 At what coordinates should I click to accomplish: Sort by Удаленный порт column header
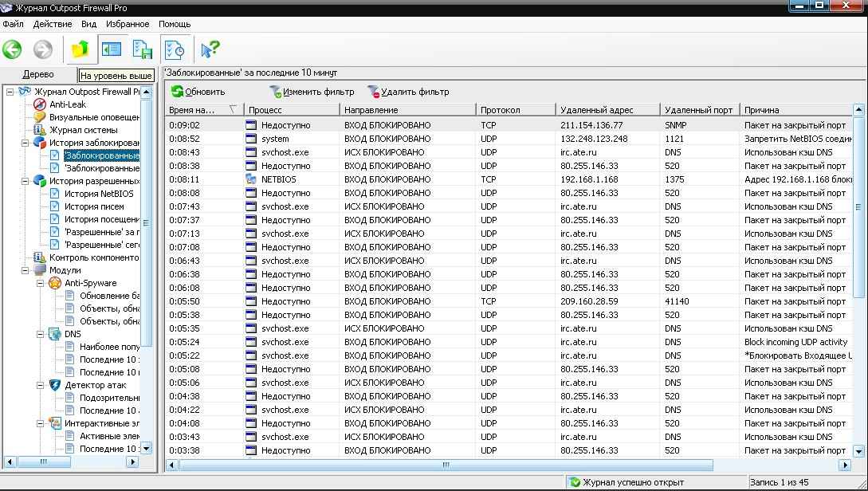pyautogui.click(x=700, y=110)
